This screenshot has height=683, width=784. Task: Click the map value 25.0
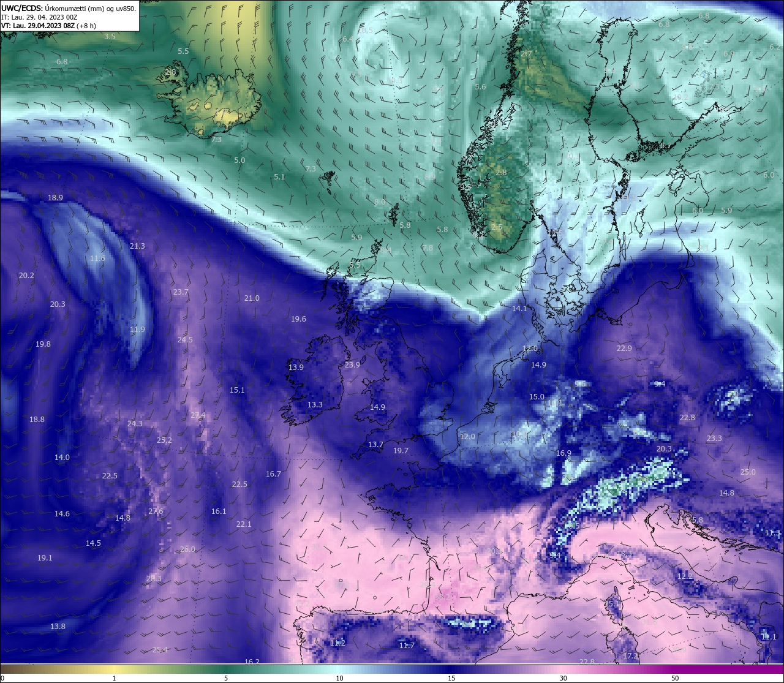[748, 472]
